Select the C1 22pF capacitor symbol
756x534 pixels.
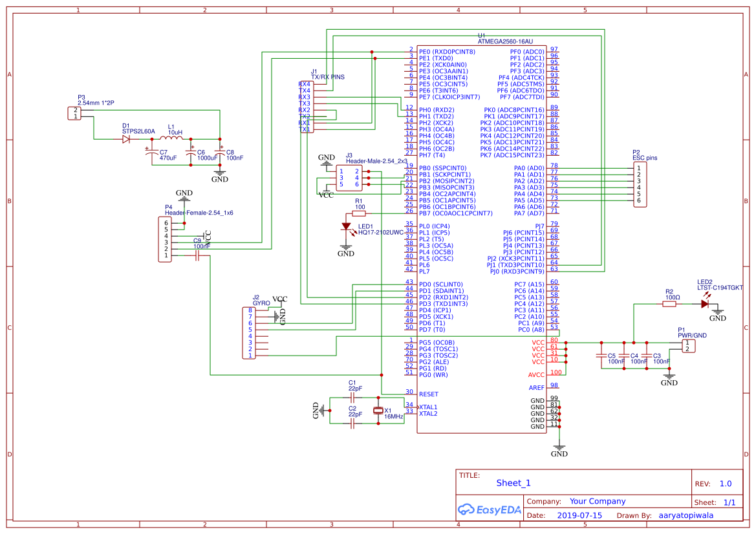coord(352,398)
